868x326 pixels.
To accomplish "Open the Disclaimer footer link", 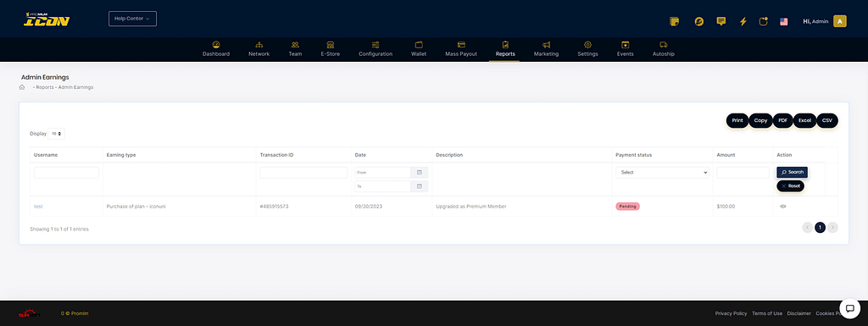I will coord(798,313).
